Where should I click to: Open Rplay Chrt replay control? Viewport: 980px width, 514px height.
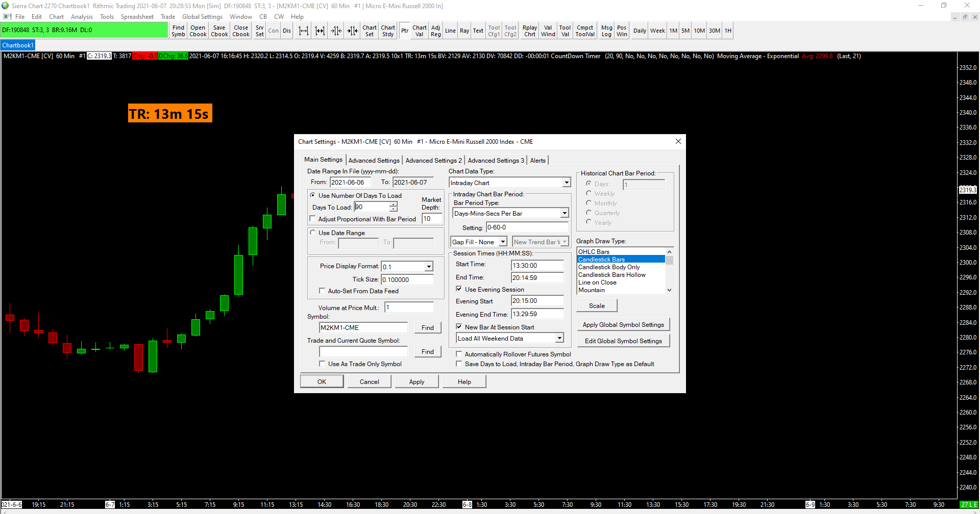tap(530, 31)
